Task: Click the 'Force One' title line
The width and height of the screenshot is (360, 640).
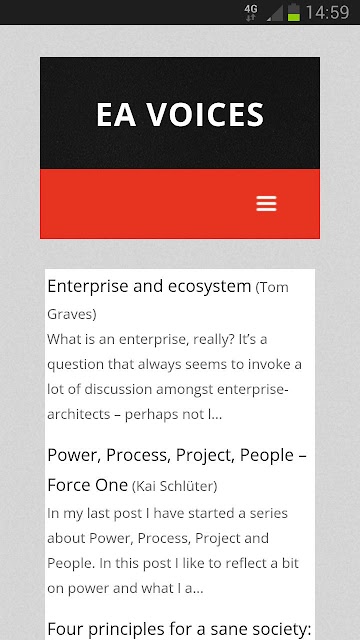Action: pos(87,485)
